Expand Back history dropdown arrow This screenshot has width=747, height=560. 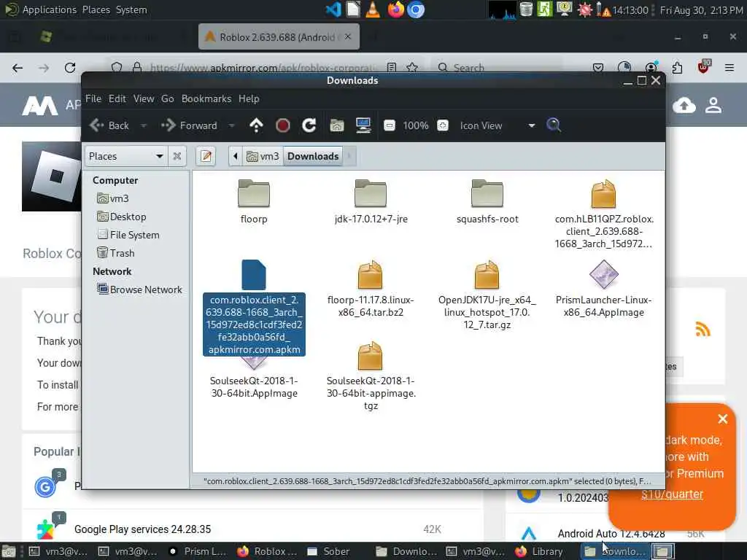[x=143, y=125]
